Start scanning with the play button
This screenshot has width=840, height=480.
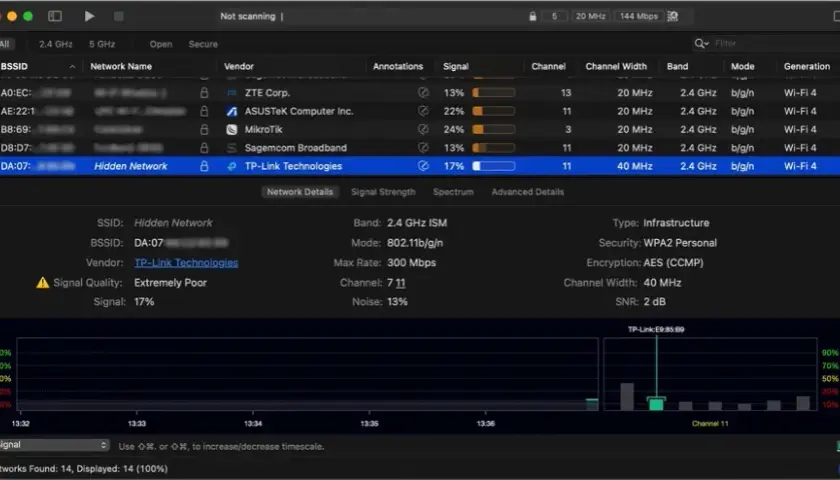click(x=89, y=16)
